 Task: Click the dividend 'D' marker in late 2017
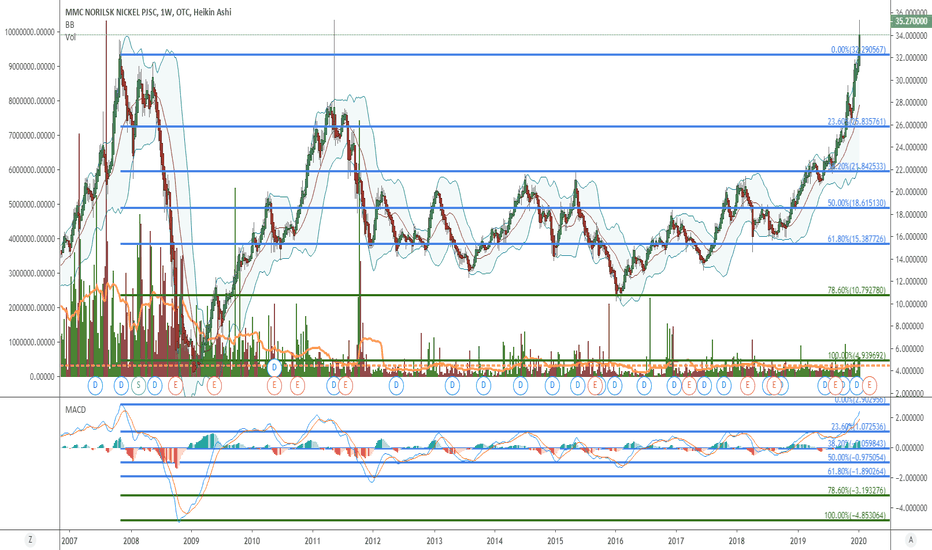[x=723, y=385]
